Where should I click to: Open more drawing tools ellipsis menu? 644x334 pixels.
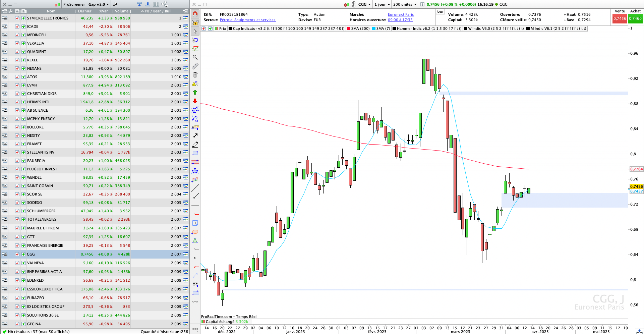[x=195, y=330]
